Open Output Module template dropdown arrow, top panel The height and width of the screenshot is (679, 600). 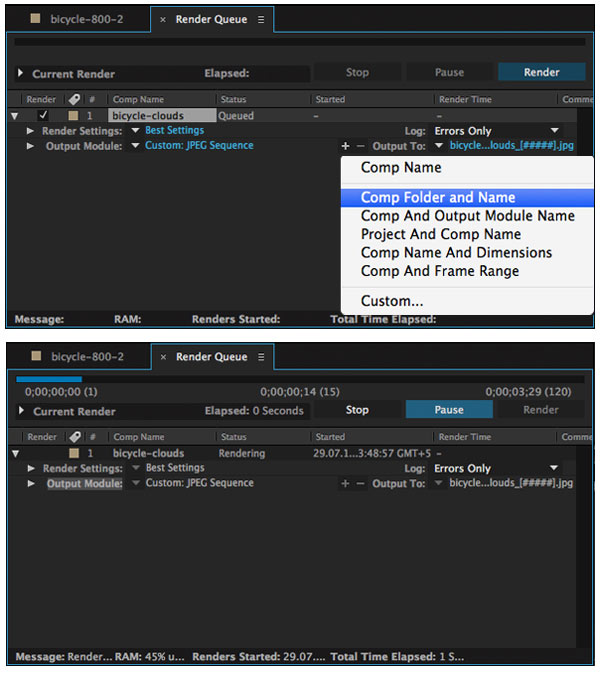tap(135, 146)
